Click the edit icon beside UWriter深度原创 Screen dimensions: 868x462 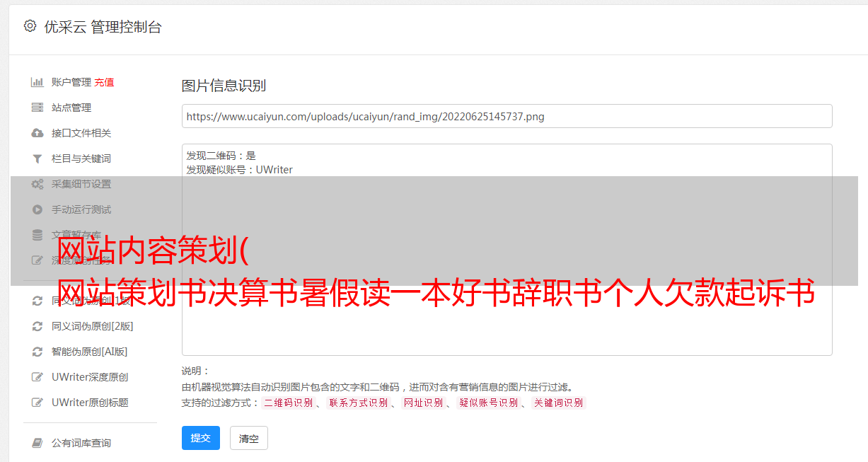click(x=37, y=377)
